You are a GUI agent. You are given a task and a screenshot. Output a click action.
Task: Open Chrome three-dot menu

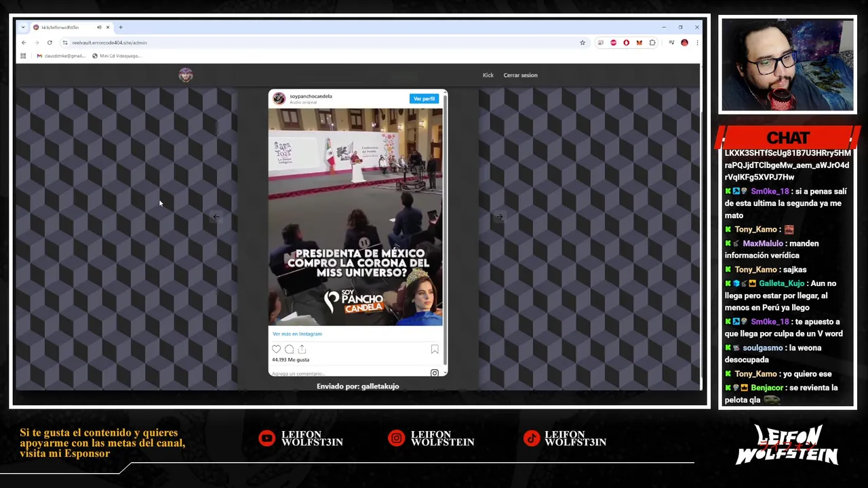[696, 43]
